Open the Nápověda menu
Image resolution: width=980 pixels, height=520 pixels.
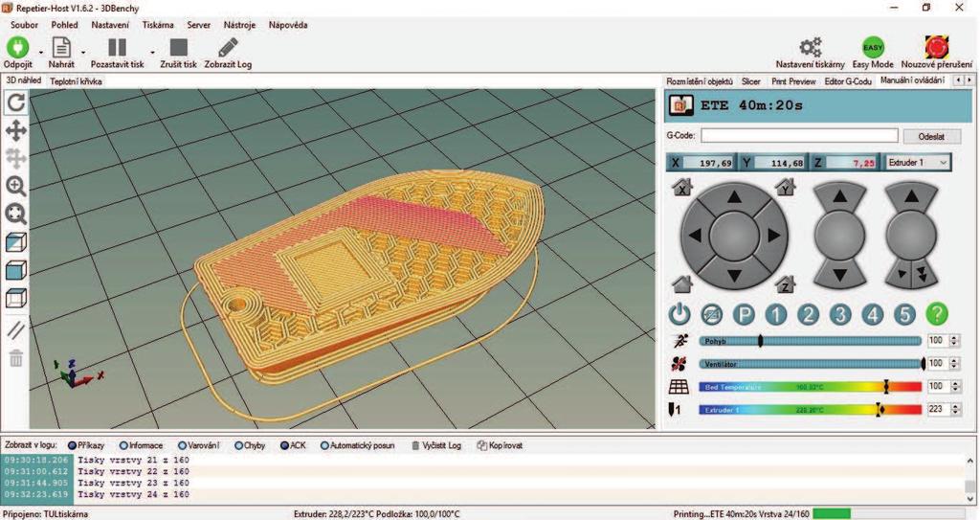click(287, 25)
